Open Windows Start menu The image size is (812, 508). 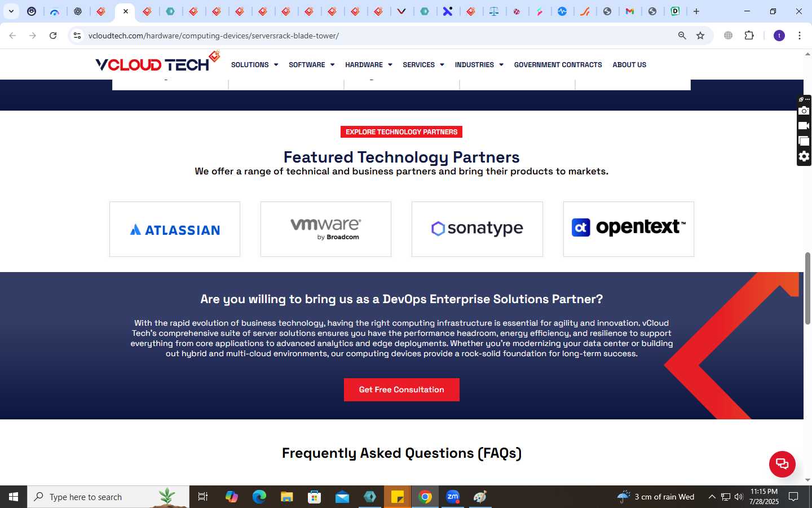[14, 497]
